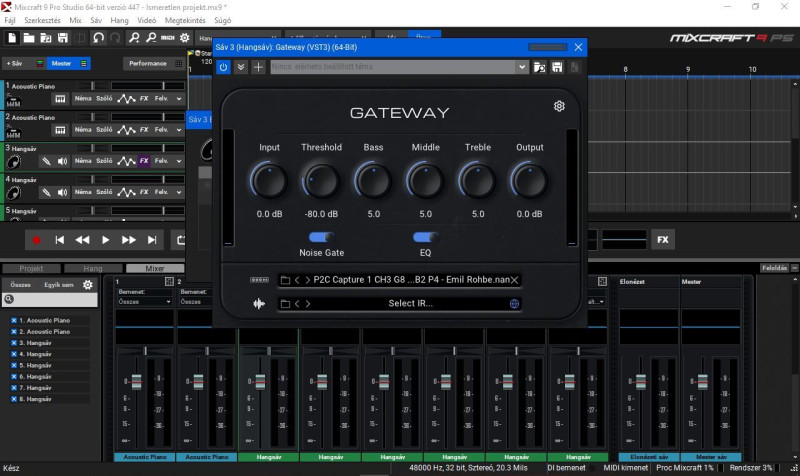Toggle the Gateway plugin power button

tap(223, 67)
